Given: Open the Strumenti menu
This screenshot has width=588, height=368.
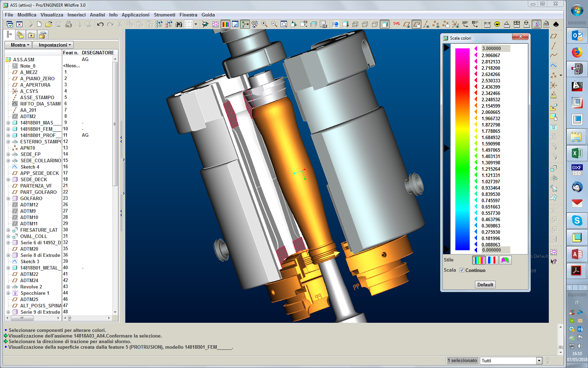Looking at the screenshot, I should (164, 15).
